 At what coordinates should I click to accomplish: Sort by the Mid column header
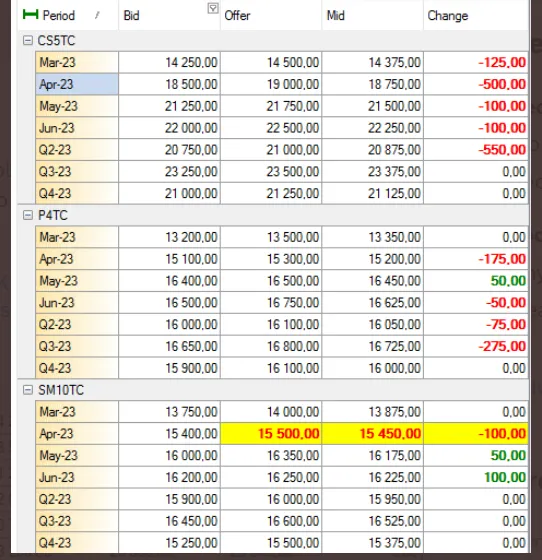[x=336, y=16]
